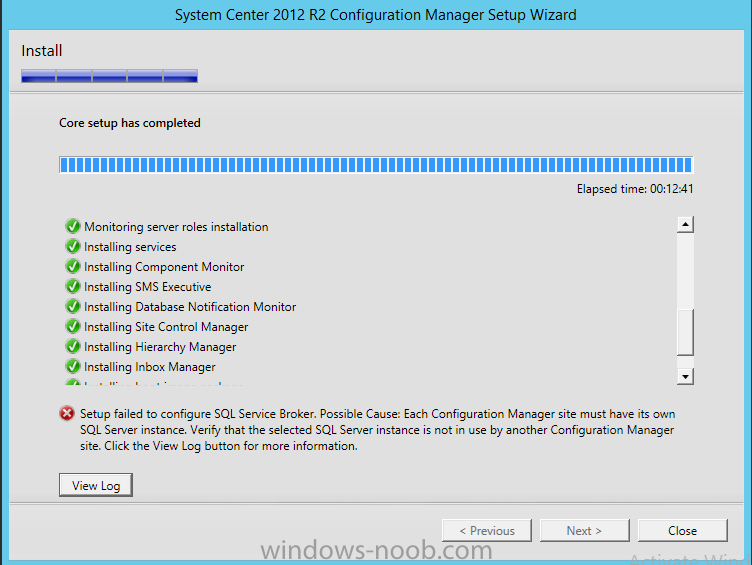
Task: Click the wizard step indicator under Install
Action: 109,75
